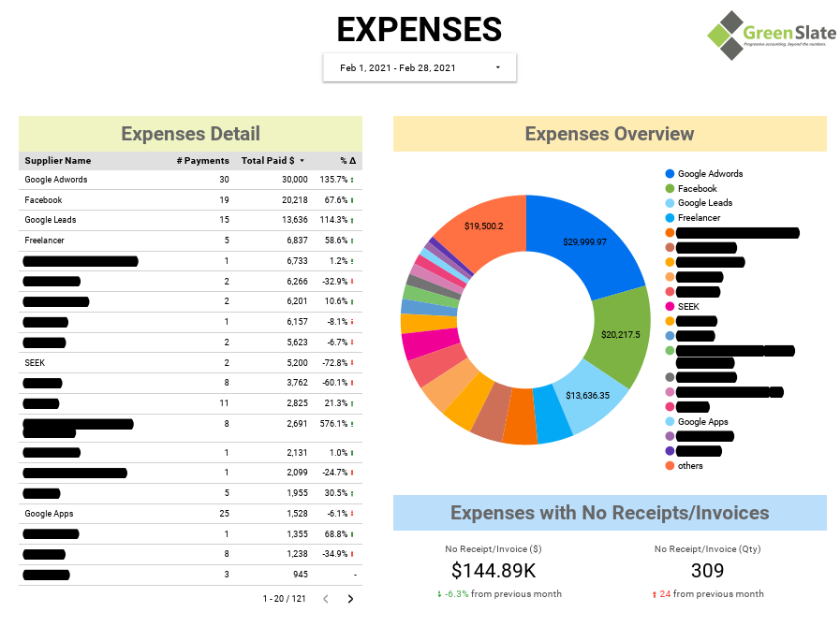Click the Facebook legend label
Viewport: 840px width, 627px height.
[x=697, y=188]
